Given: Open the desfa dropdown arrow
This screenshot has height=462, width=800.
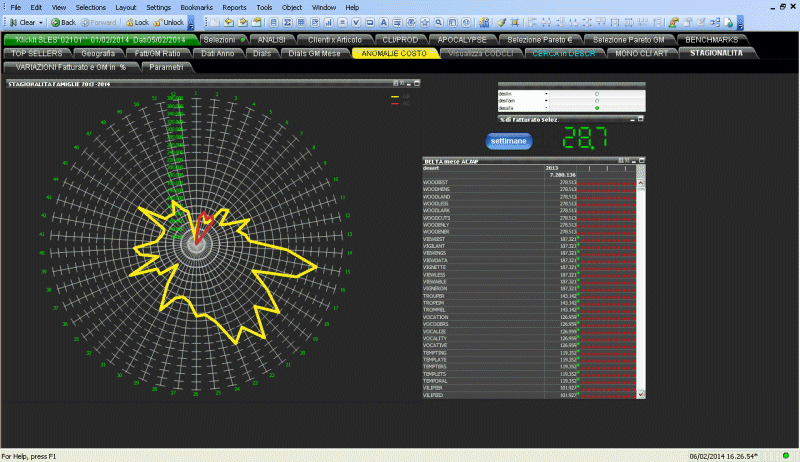Looking at the screenshot, I should 546,108.
